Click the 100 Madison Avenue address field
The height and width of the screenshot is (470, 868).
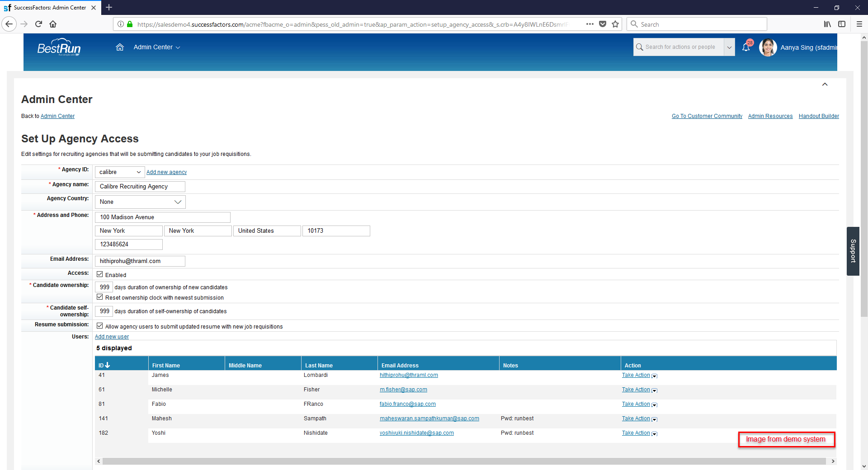(x=163, y=217)
